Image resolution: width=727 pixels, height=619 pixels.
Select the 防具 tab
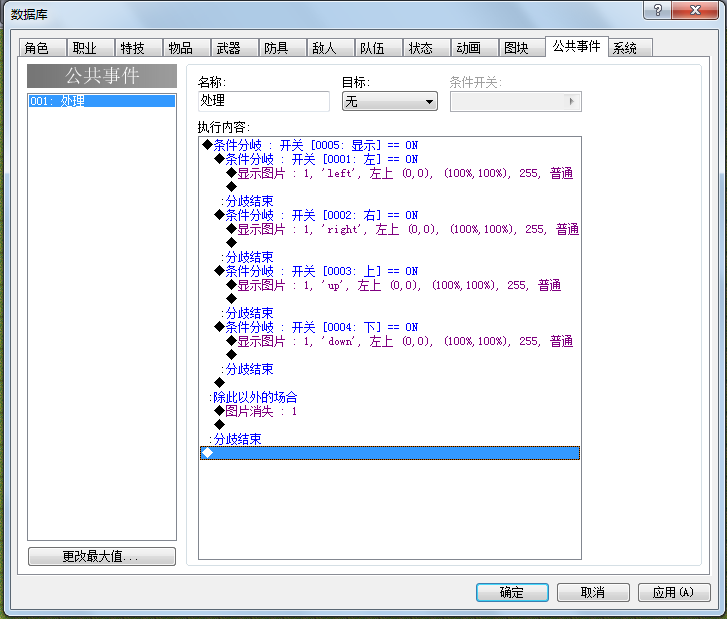coord(282,48)
